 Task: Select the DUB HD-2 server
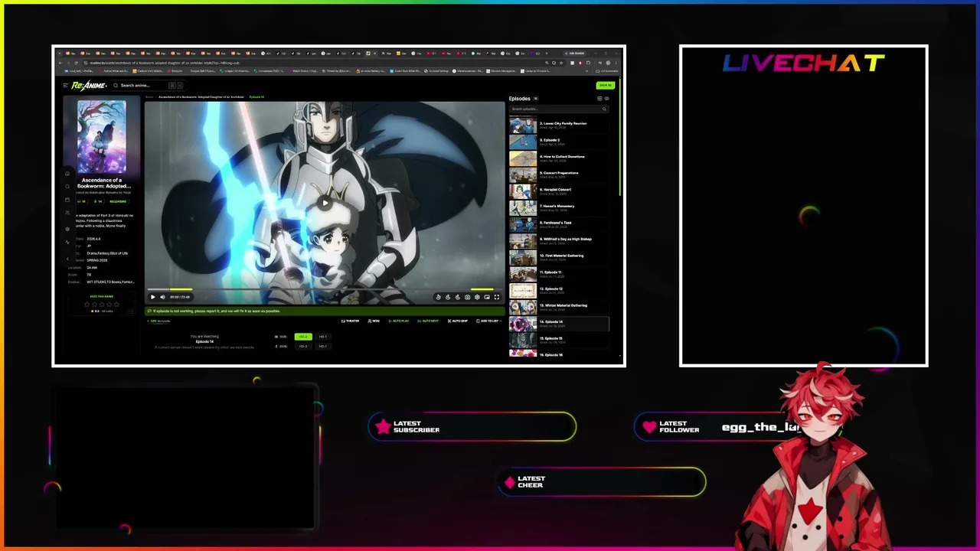pyautogui.click(x=303, y=346)
